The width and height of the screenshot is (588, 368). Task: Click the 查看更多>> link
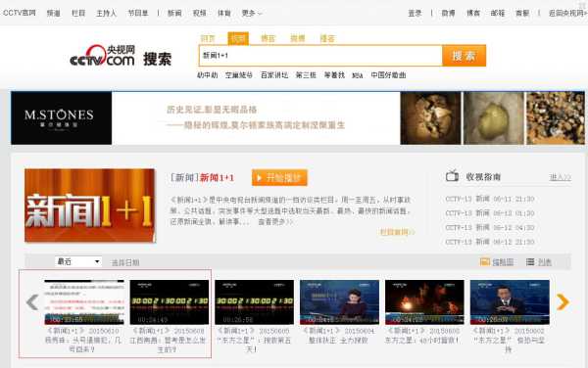275,222
